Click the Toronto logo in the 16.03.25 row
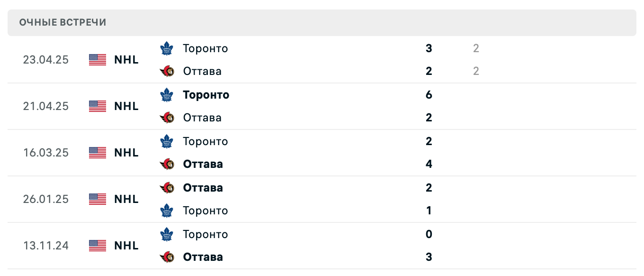The height and width of the screenshot is (276, 644). point(167,141)
